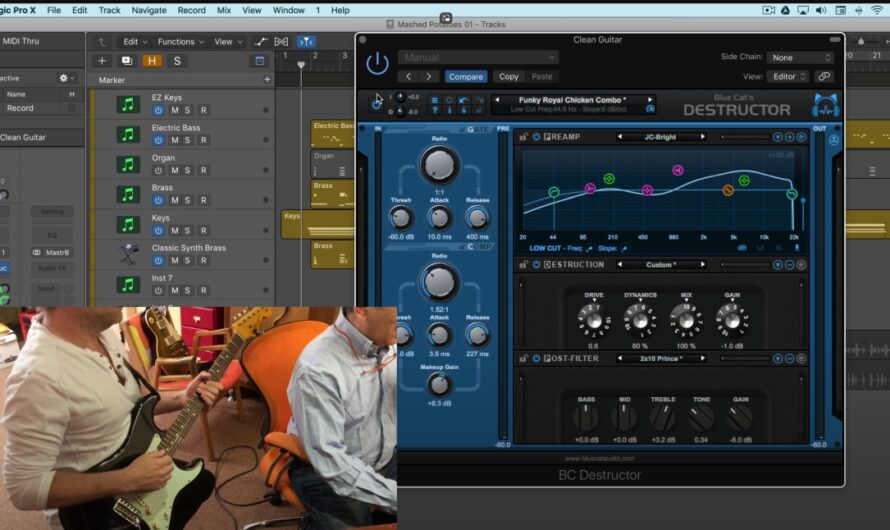Viewport: 890px width, 530px height.
Task: Toggle the global Solo S button
Action: pyautogui.click(x=177, y=61)
